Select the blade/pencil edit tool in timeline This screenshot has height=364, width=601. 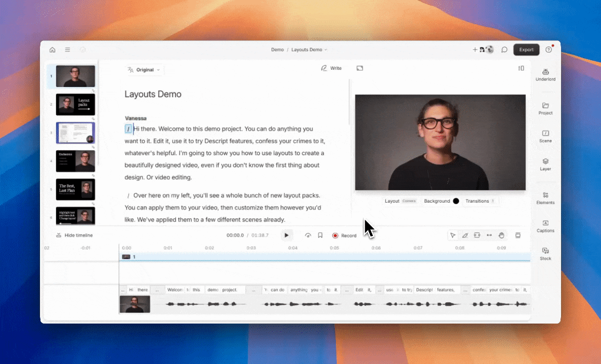465,235
